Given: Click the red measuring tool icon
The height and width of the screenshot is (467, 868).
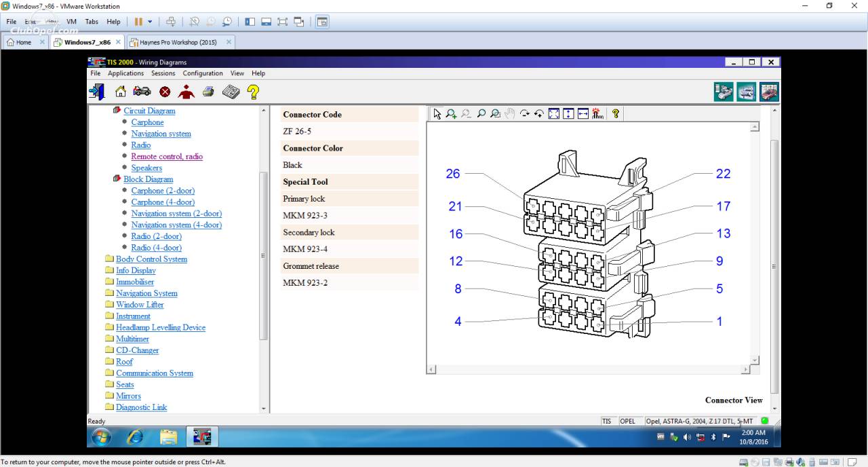Looking at the screenshot, I should click(x=597, y=114).
